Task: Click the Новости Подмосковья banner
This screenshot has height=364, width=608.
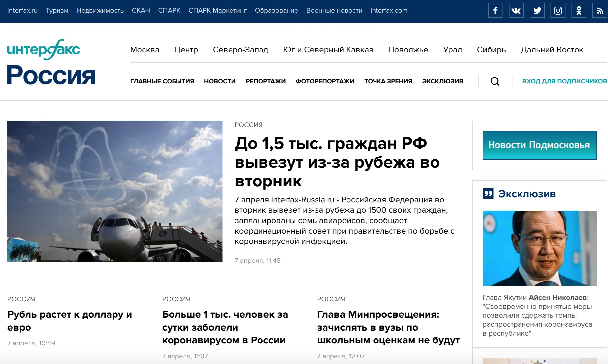Action: pyautogui.click(x=539, y=145)
